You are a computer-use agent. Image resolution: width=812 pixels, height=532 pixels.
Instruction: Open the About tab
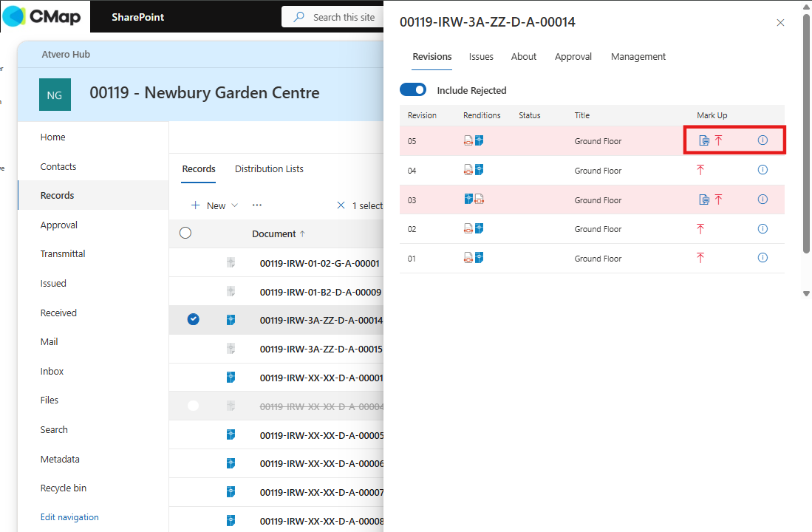click(x=524, y=56)
